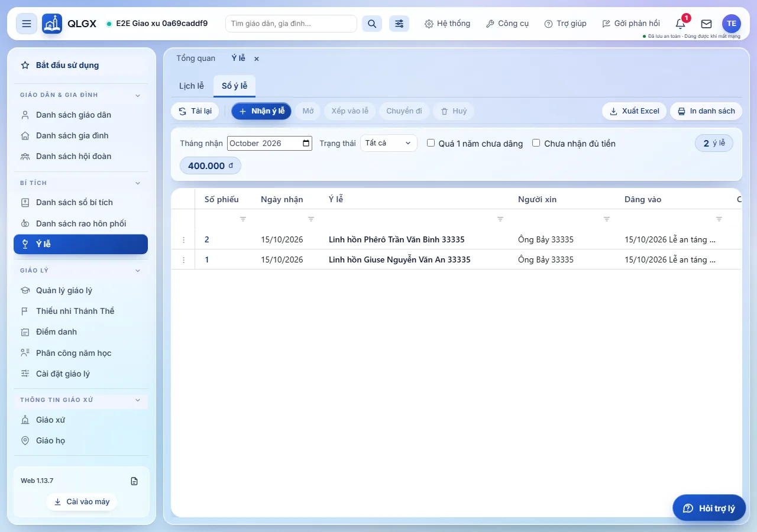Filter the Dâng vào column
Image resolution: width=757 pixels, height=532 pixels.
pyautogui.click(x=719, y=219)
